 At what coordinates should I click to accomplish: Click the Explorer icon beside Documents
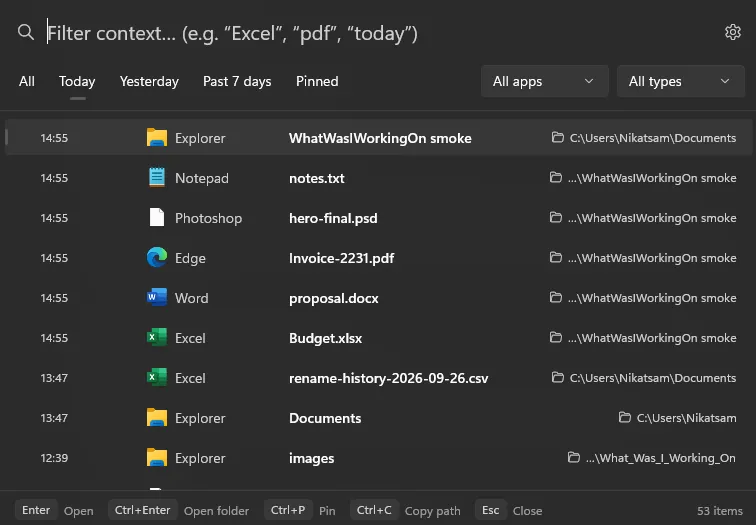157,418
